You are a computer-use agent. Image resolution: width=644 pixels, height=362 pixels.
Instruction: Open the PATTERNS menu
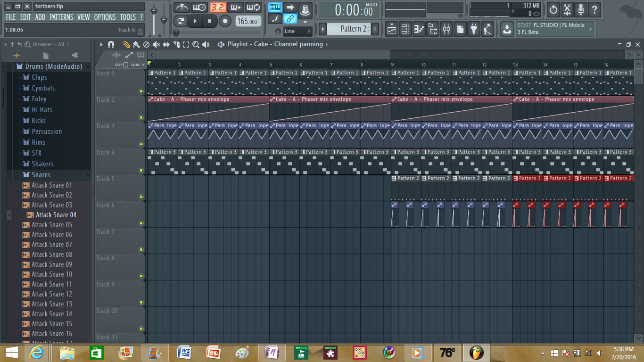point(62,17)
